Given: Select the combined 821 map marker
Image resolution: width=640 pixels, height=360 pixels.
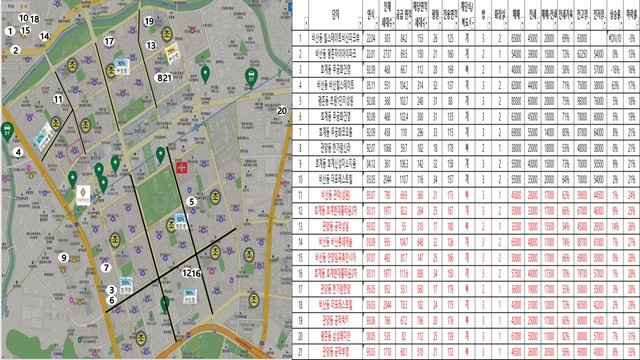Looking at the screenshot, I should pos(164,78).
